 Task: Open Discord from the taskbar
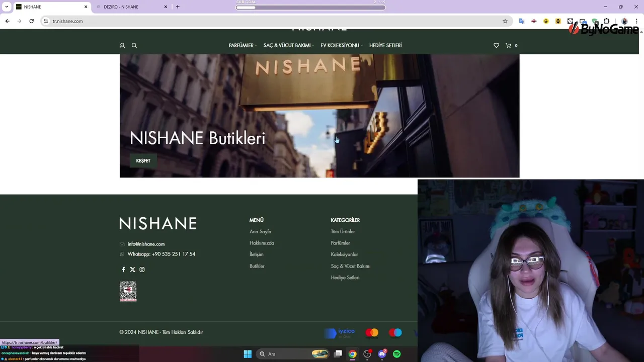(382, 354)
